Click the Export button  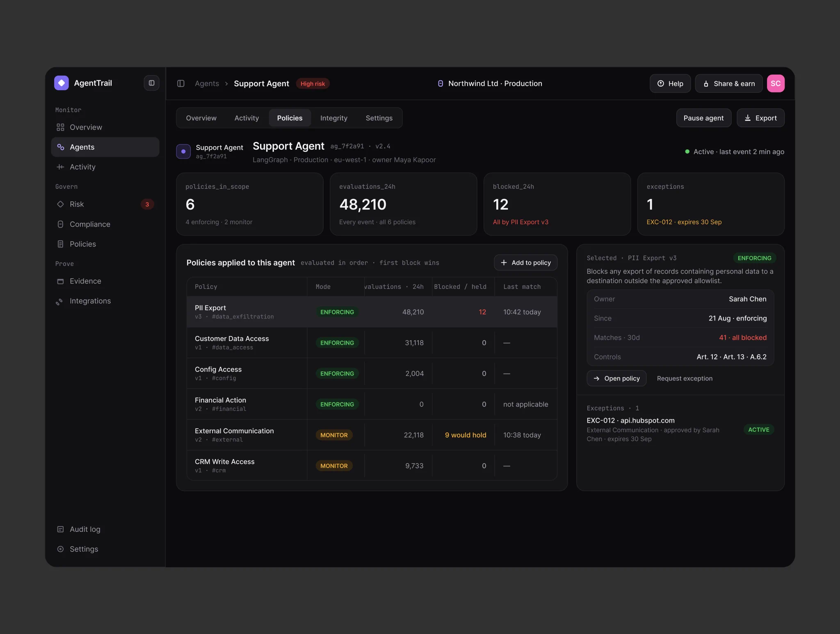(x=760, y=118)
